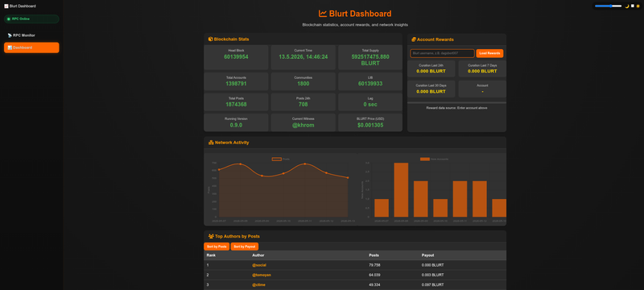
Task: Click the Network Activity heading icon
Action: point(211,143)
